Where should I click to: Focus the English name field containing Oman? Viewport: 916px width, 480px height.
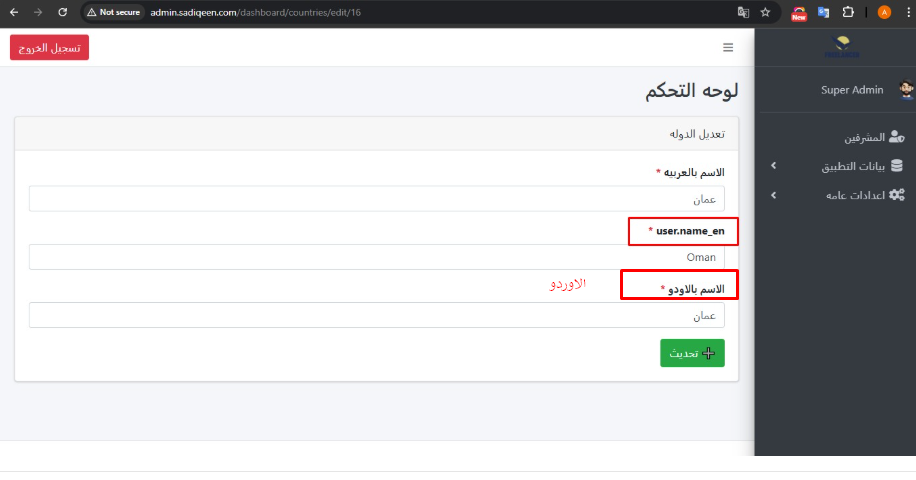pos(376,257)
